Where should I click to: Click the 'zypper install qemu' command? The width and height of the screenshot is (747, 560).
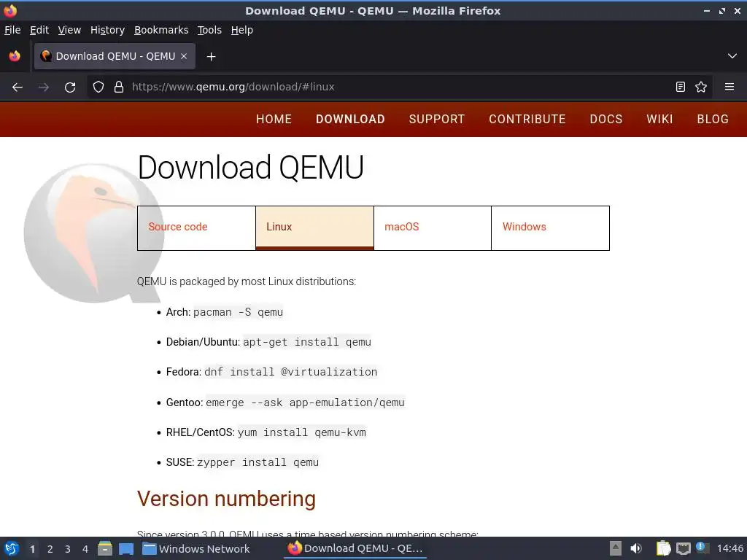coord(258,462)
